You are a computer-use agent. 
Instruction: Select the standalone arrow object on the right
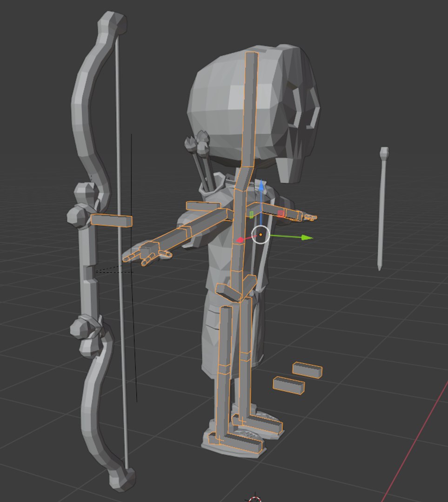coord(382,208)
